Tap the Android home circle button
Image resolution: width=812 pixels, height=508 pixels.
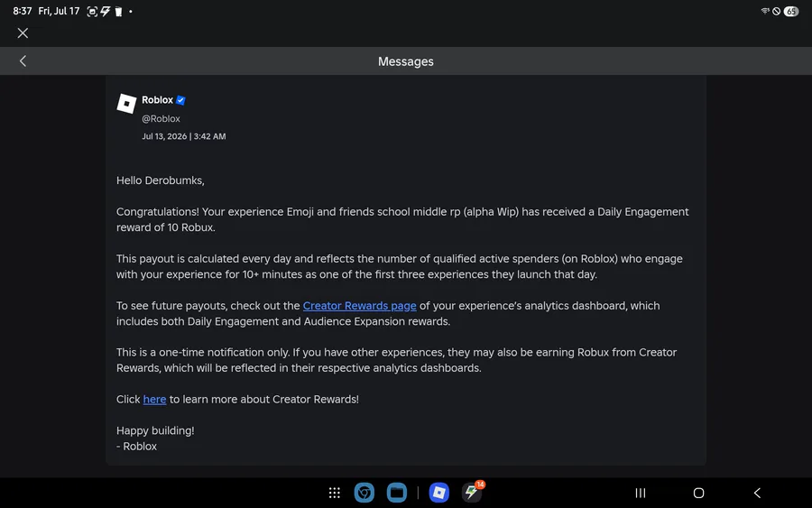tap(698, 493)
